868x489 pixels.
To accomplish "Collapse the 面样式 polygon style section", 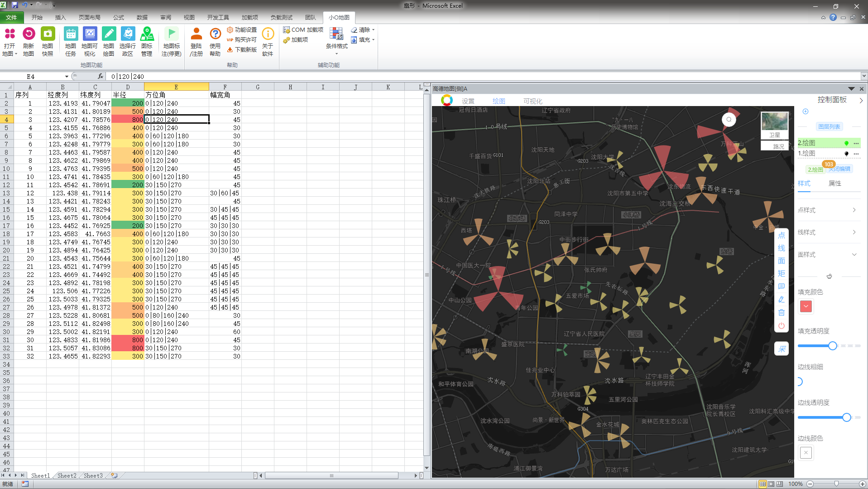I will click(x=854, y=254).
